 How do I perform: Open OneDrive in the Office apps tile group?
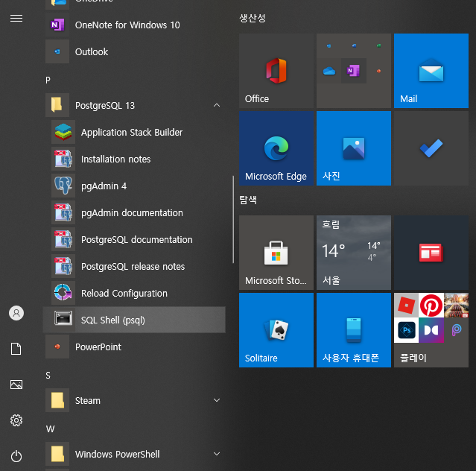click(x=329, y=71)
